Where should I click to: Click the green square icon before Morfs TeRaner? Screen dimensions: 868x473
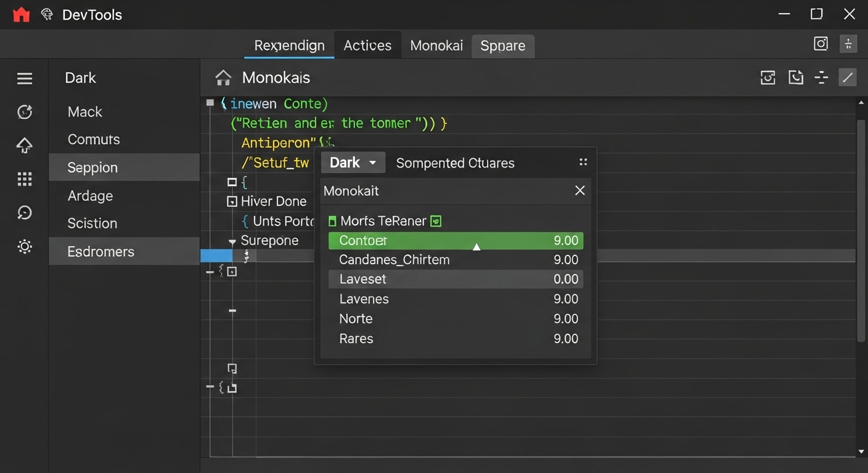pos(333,221)
